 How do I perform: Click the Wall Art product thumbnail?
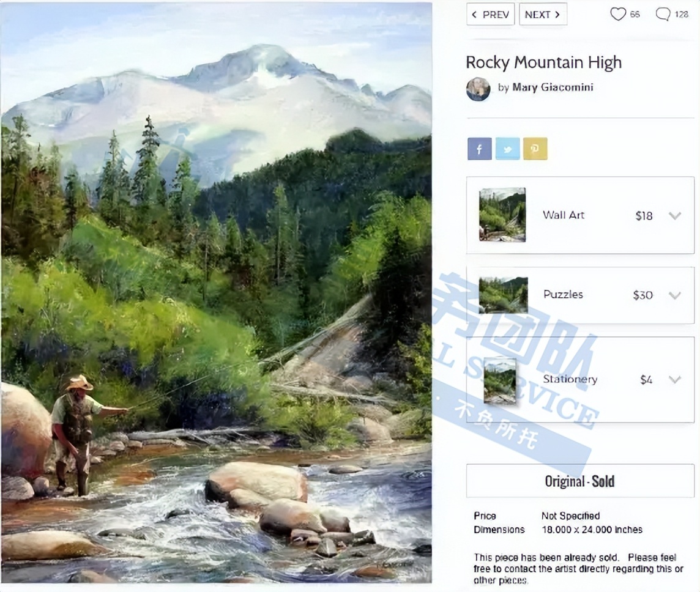click(x=502, y=215)
